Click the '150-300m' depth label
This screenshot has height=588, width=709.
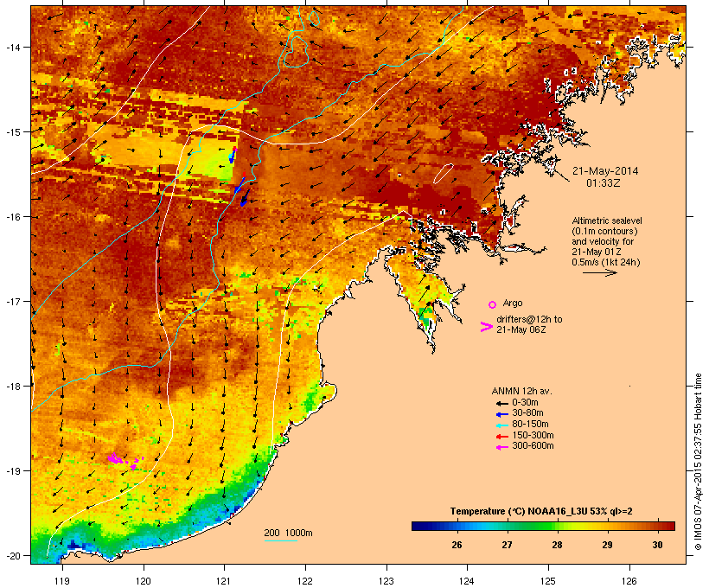(x=533, y=436)
